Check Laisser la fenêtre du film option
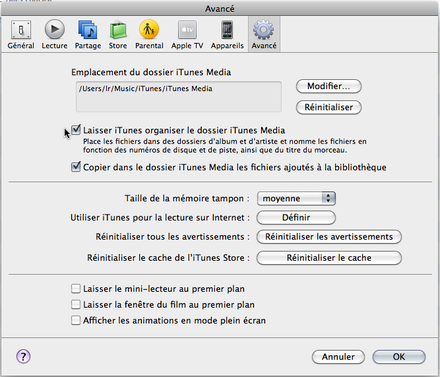 click(x=76, y=304)
